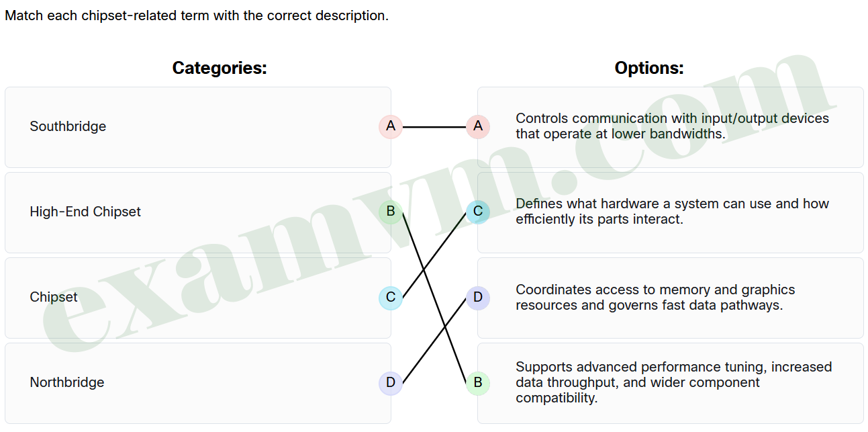Click the option describing memory and graphics coordination
The height and width of the screenshot is (432, 868).
670,297
